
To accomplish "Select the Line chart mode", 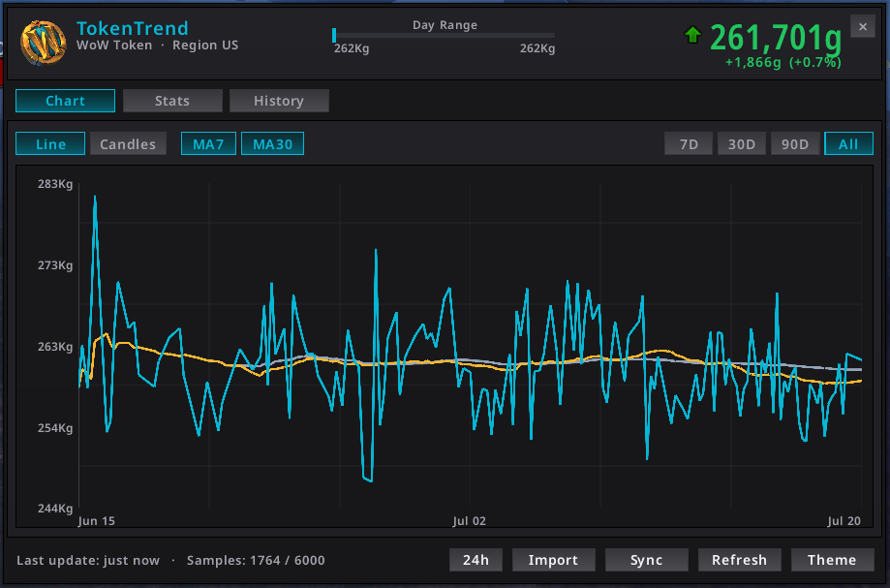I will click(x=50, y=143).
